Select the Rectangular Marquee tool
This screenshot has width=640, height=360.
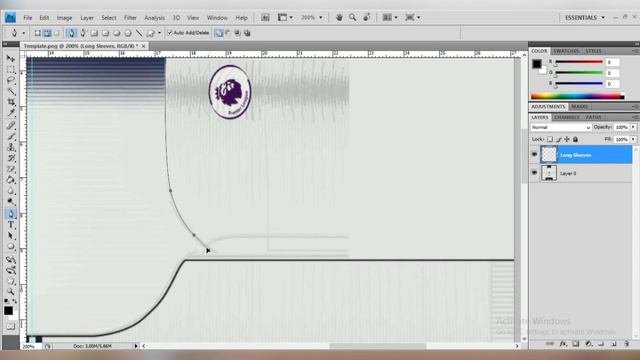(11, 69)
